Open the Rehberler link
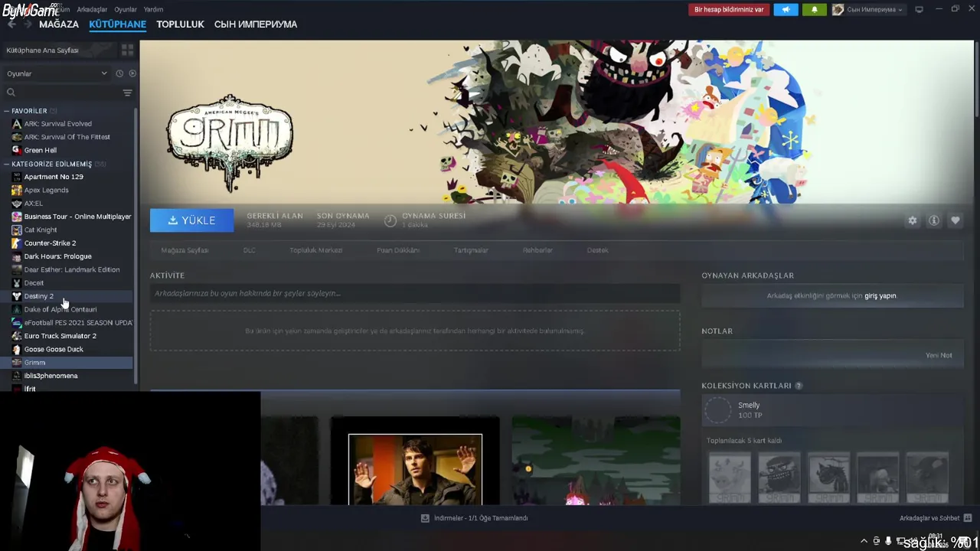Image resolution: width=980 pixels, height=551 pixels. 537,250
